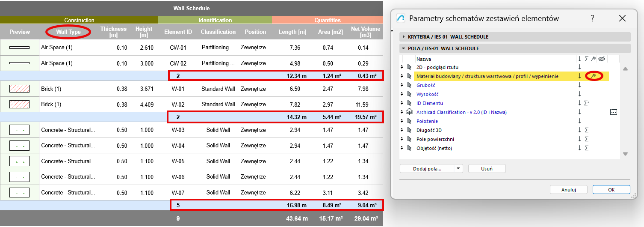The height and width of the screenshot is (227, 644).
Task: Click the W-05 element ID cell
Action: click(178, 161)
